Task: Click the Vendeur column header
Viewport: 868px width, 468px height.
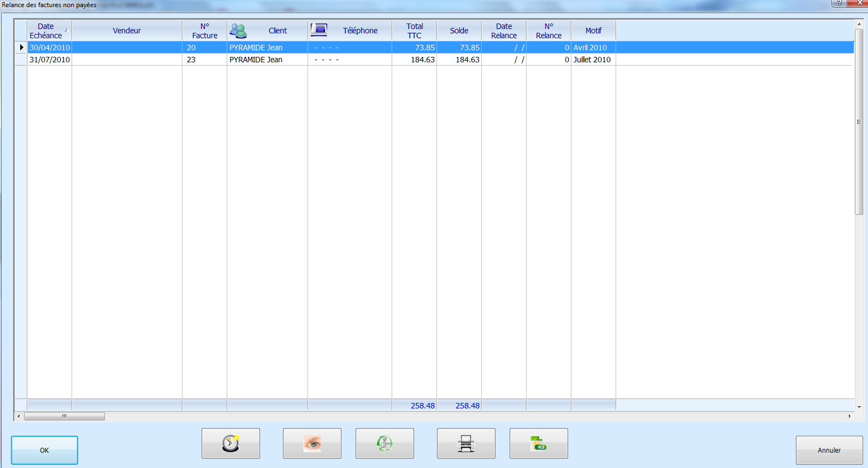Action: 127,31
